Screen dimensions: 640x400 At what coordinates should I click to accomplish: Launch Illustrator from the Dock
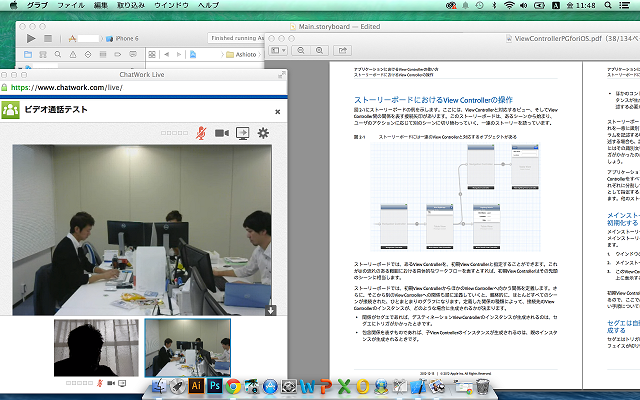[x=196, y=385]
